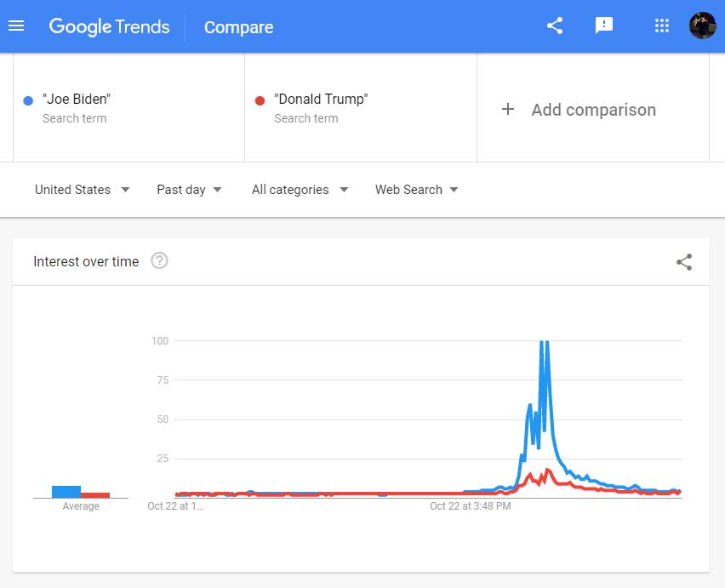Viewport: 725px width, 588px height.
Task: Open the Google apps grid
Action: tap(662, 26)
